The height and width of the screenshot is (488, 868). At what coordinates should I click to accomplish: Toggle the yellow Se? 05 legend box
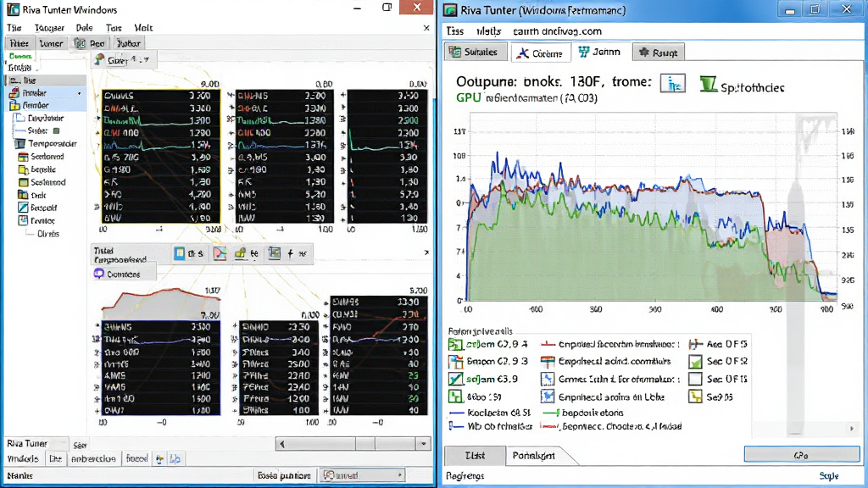695,396
